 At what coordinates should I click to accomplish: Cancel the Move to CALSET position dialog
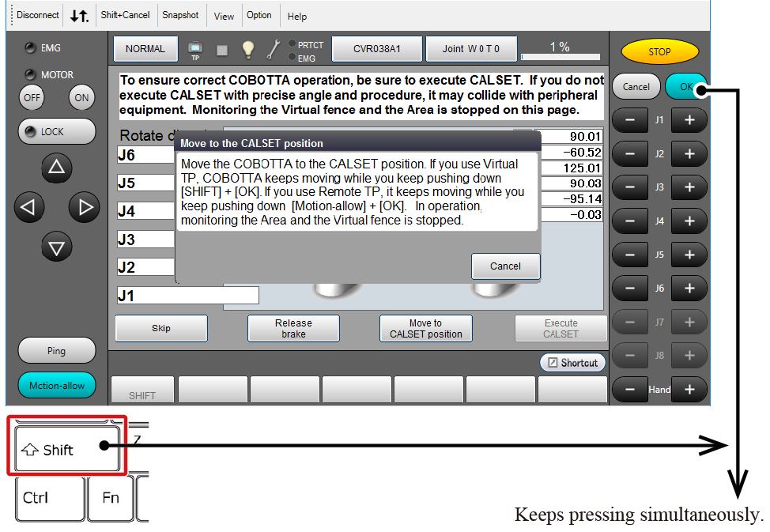505,266
